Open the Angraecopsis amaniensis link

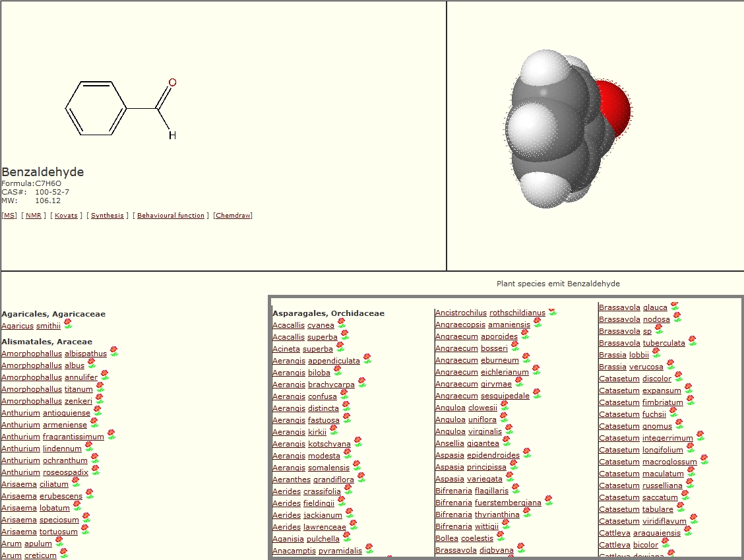click(x=483, y=325)
